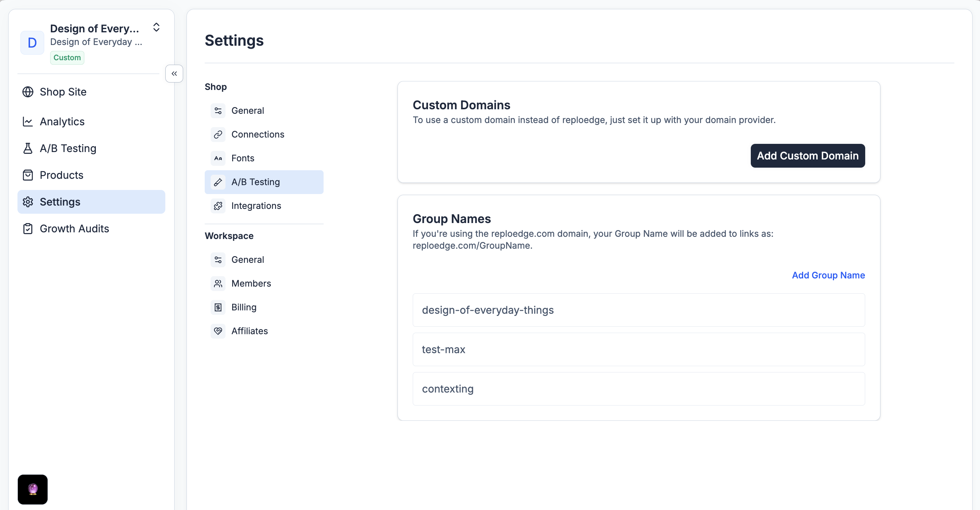The height and width of the screenshot is (510, 980).
Task: Click the Add Custom Domain button
Action: pos(807,156)
